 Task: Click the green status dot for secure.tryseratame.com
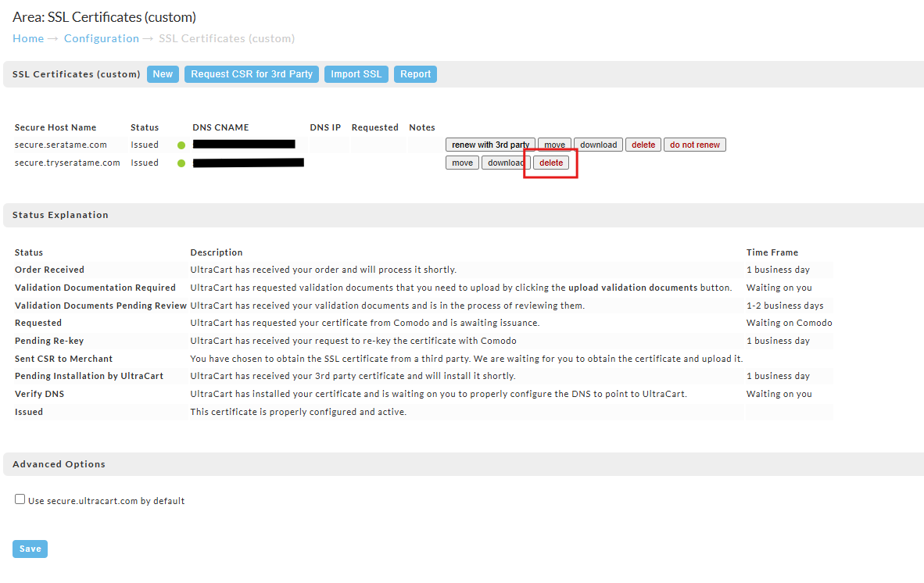[x=181, y=163]
